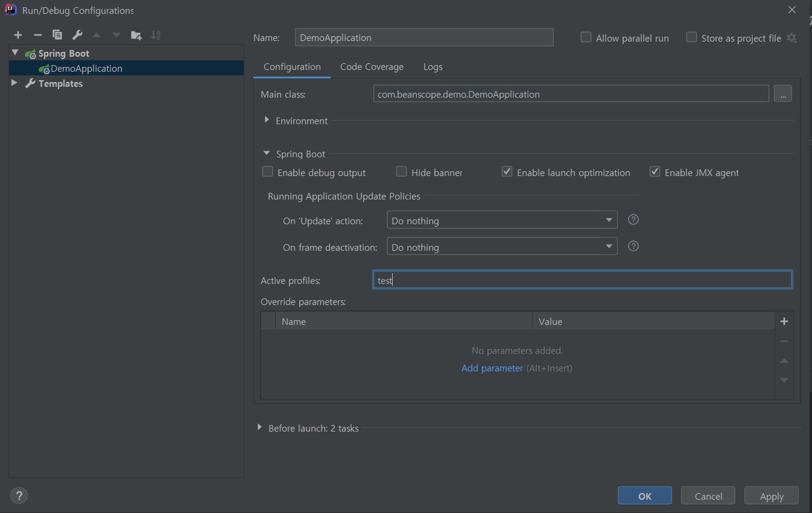This screenshot has width=812, height=513.
Task: Close the Run/Debug Configurations dialog
Action: pyautogui.click(x=792, y=10)
